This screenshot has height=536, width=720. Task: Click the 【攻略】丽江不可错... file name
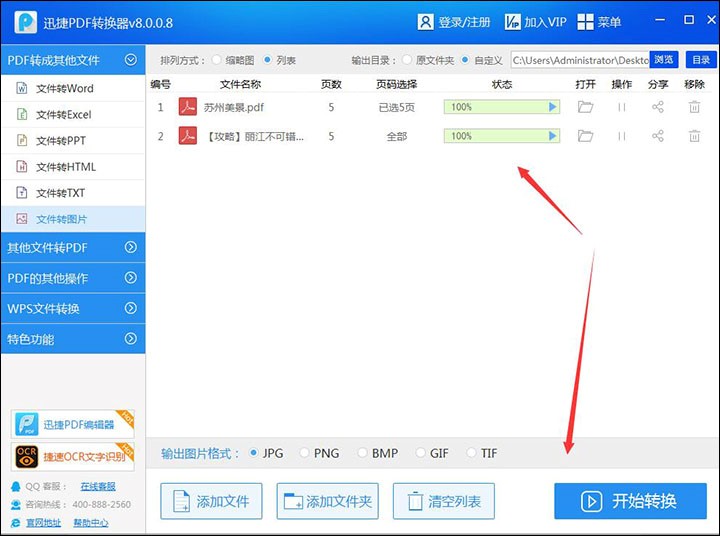pyautogui.click(x=254, y=136)
